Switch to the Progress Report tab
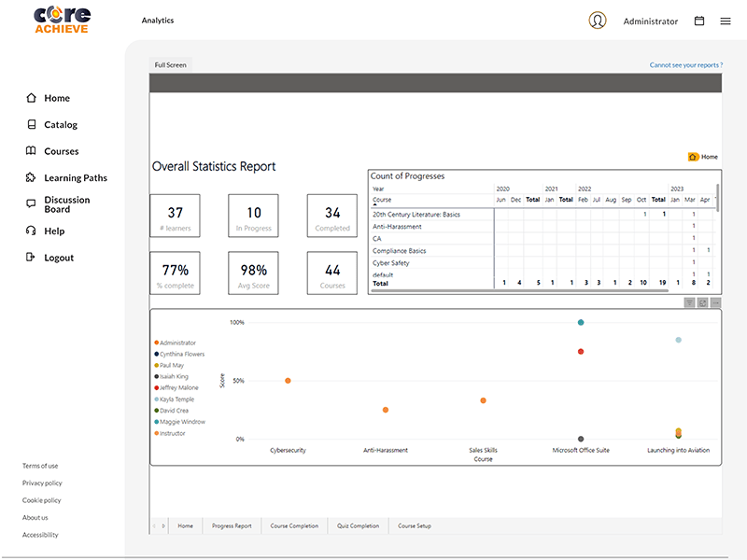The height and width of the screenshot is (560, 747). coord(232,526)
